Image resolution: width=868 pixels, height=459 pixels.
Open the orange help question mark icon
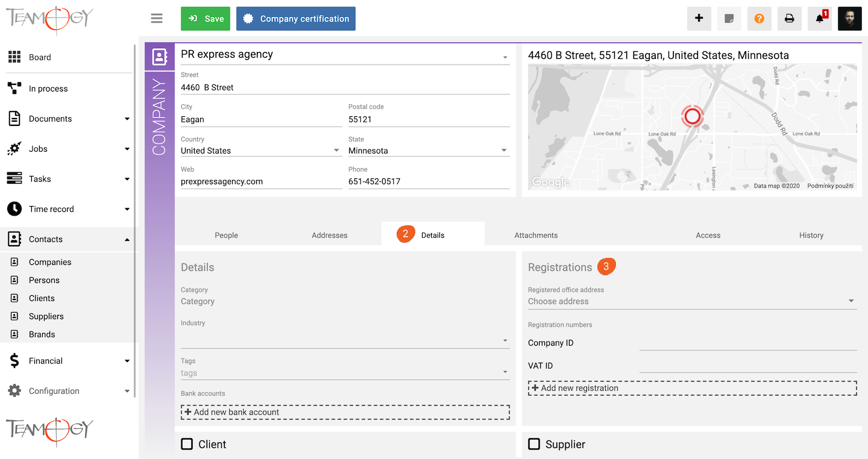click(x=759, y=19)
